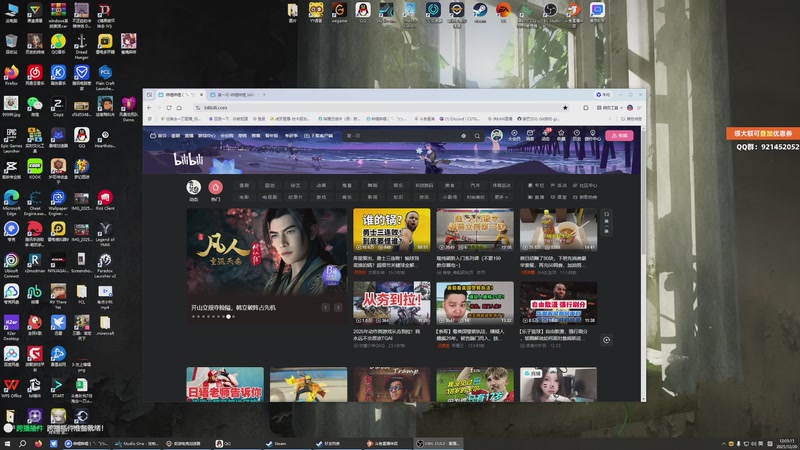Select 游戏中心 in bilibili top navigation
Screen dimensions: 800x450
click(x=207, y=136)
